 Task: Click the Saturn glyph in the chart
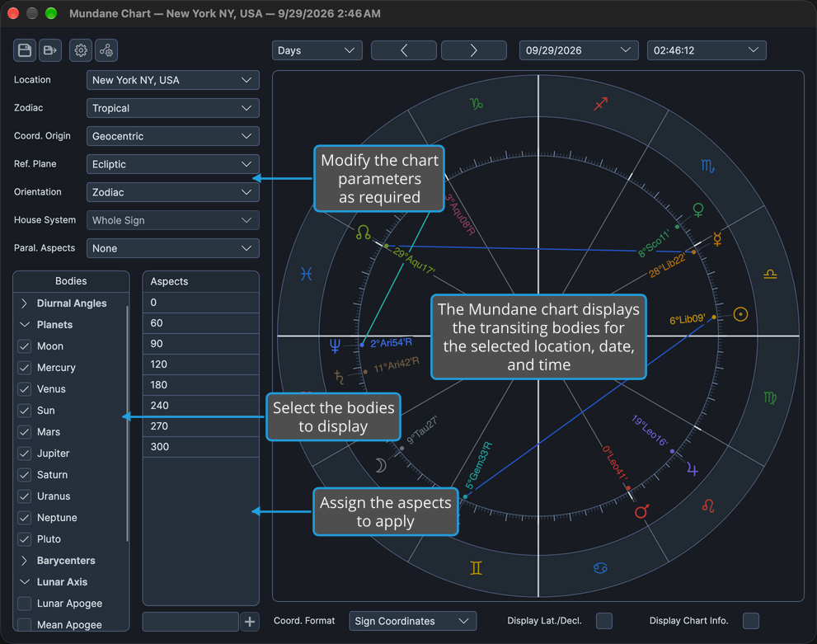coord(339,376)
